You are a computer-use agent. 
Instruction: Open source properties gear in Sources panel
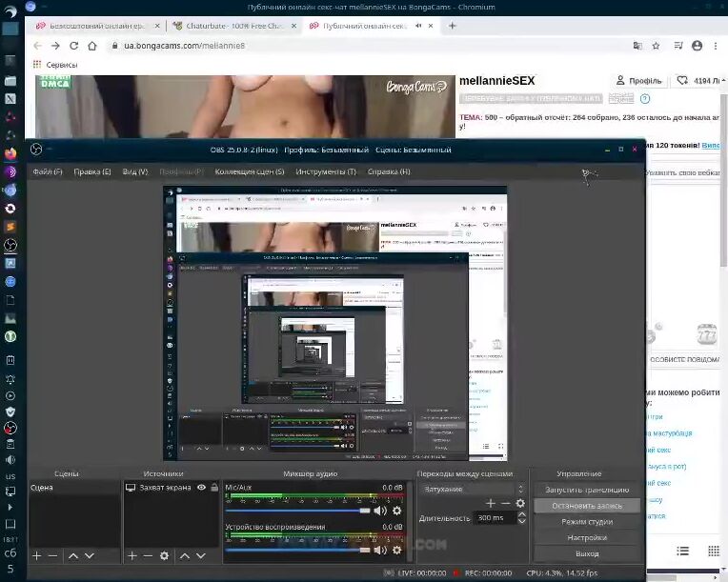[164, 555]
